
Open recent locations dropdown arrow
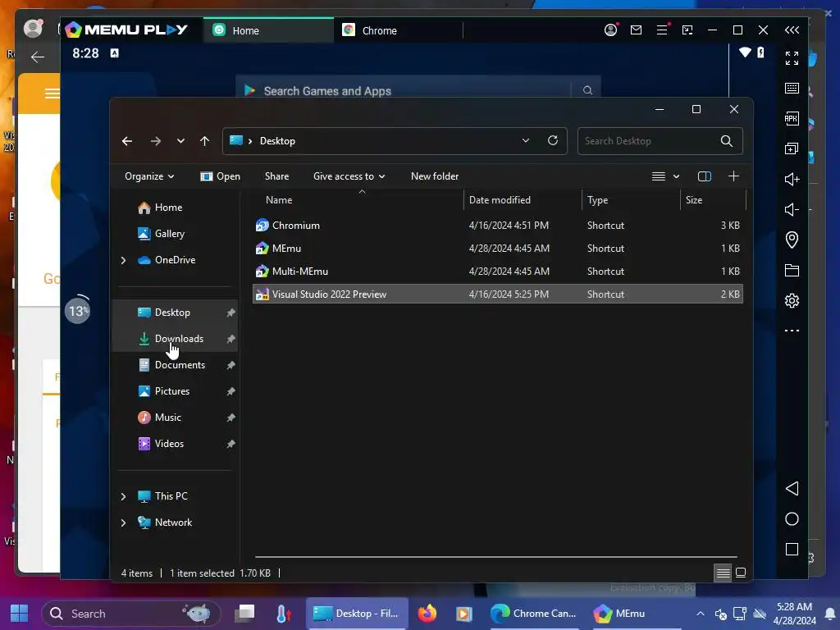pyautogui.click(x=180, y=141)
